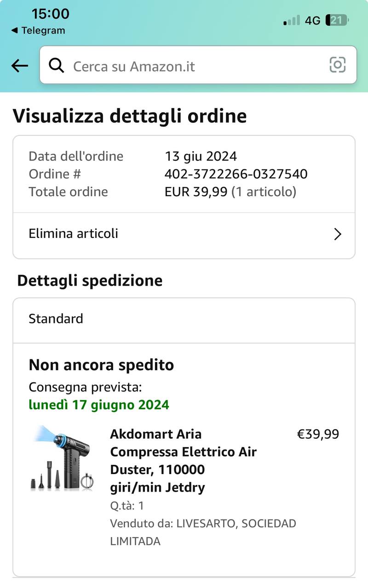Tap the lunedì 17 giugno 2024 delivery date
This screenshot has height=588, width=368.
pyautogui.click(x=99, y=405)
